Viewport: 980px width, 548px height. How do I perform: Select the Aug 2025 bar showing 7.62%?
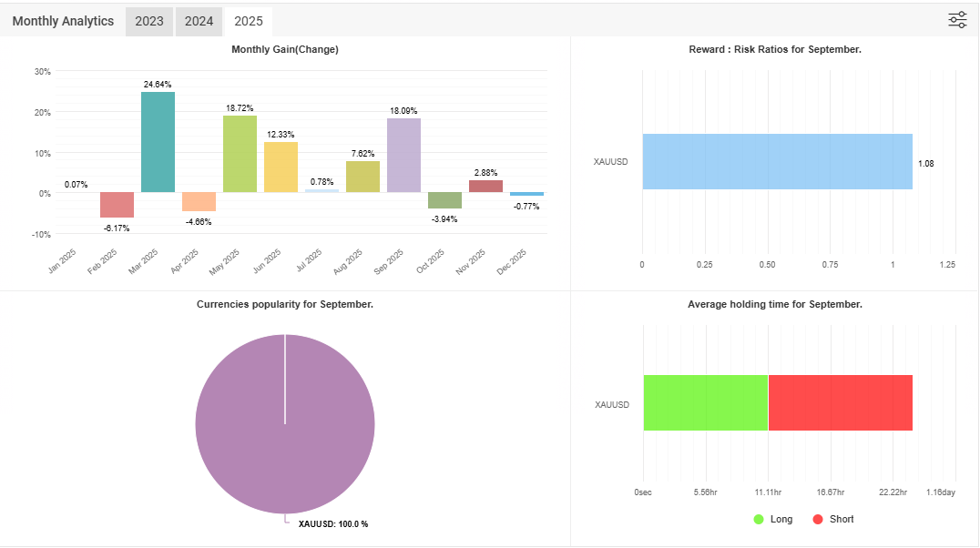coord(362,177)
